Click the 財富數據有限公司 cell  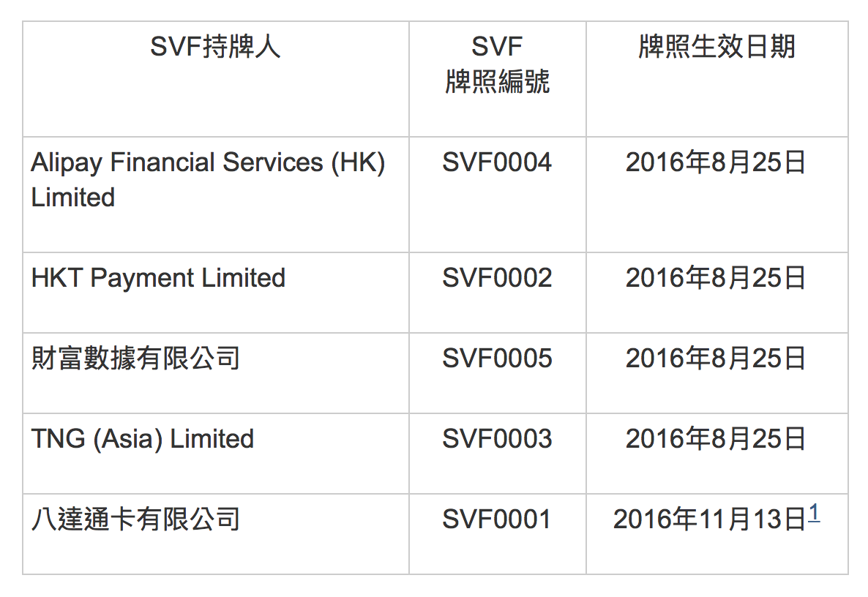point(136,358)
